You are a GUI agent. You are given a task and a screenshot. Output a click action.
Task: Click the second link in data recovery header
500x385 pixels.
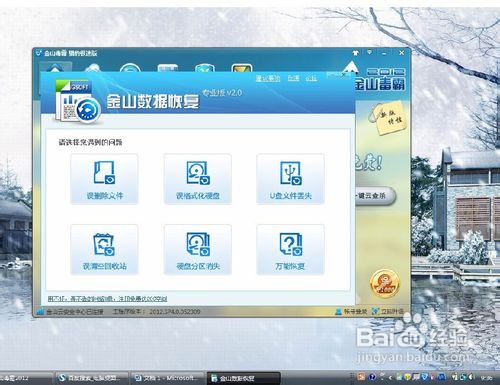[x=293, y=78]
